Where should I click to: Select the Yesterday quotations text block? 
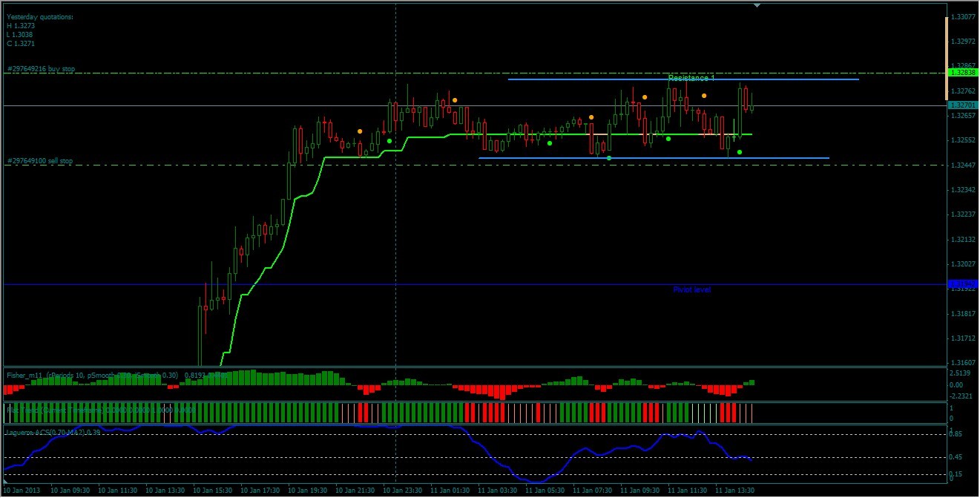click(x=40, y=30)
